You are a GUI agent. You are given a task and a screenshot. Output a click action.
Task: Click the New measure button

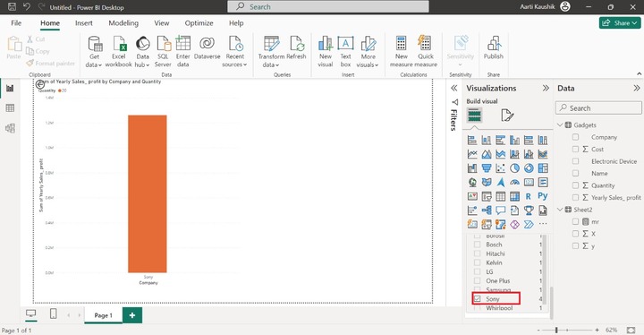point(402,51)
